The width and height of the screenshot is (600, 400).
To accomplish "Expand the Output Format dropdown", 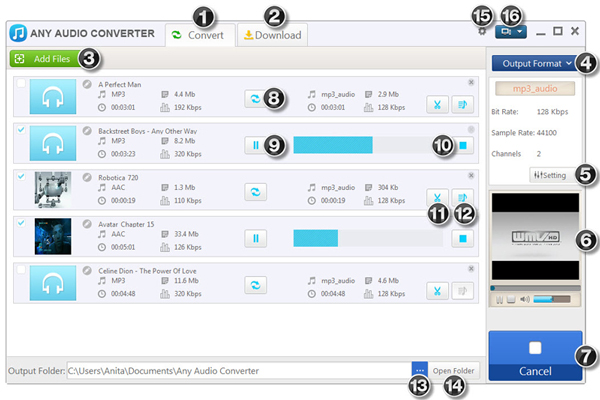I will tap(534, 64).
